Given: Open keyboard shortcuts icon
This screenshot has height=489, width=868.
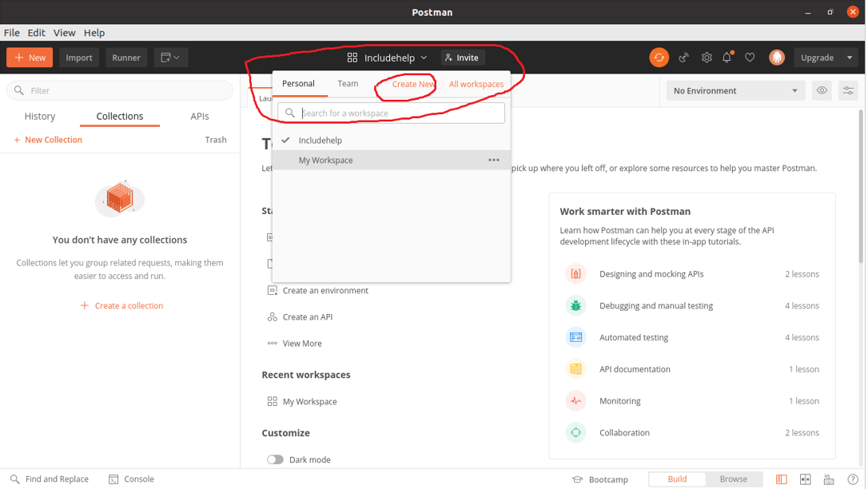Looking at the screenshot, I should (x=828, y=479).
